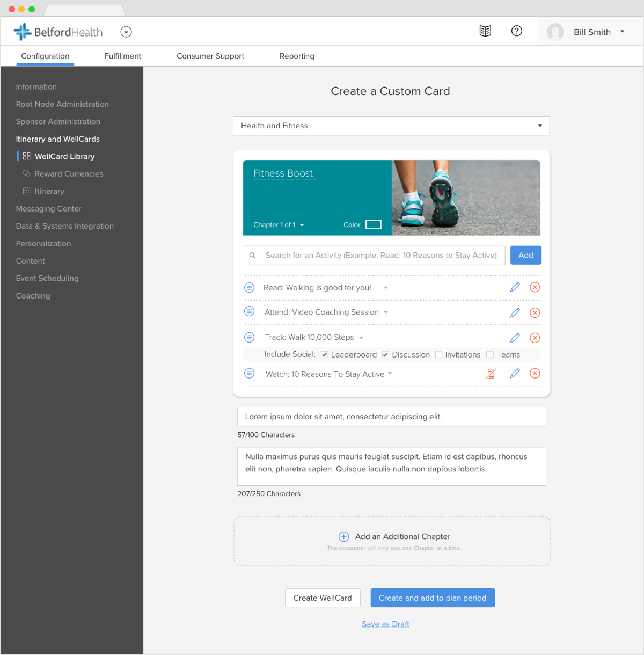This screenshot has width=644, height=655.
Task: Remove the Attend: Video Coaching Session activity
Action: [535, 312]
